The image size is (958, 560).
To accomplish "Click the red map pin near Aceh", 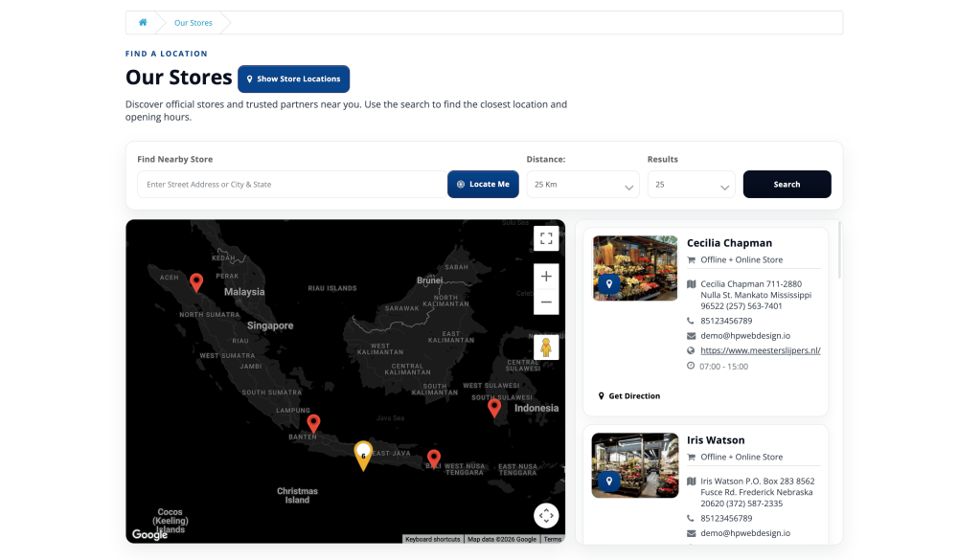I will 196,281.
